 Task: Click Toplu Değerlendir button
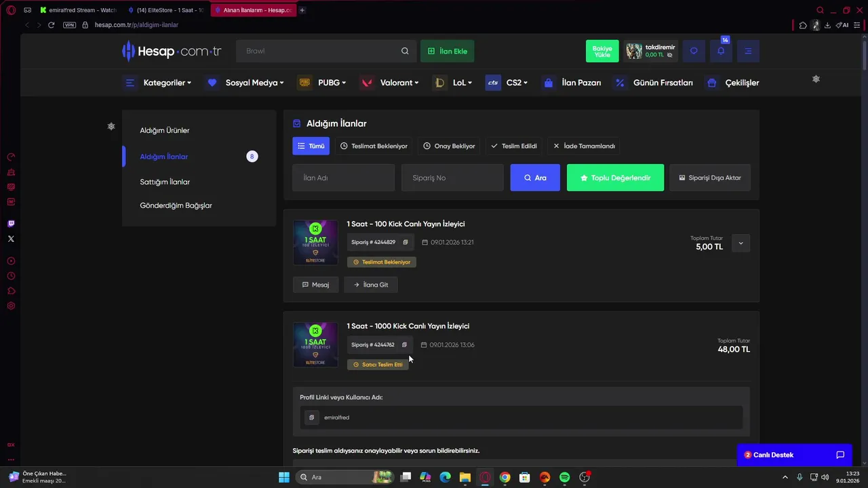615,178
